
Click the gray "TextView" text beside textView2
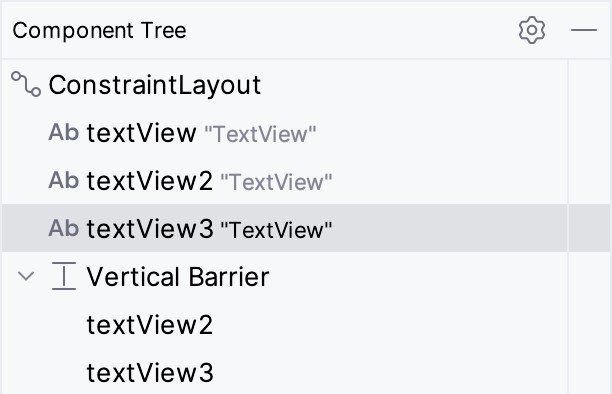click(276, 182)
